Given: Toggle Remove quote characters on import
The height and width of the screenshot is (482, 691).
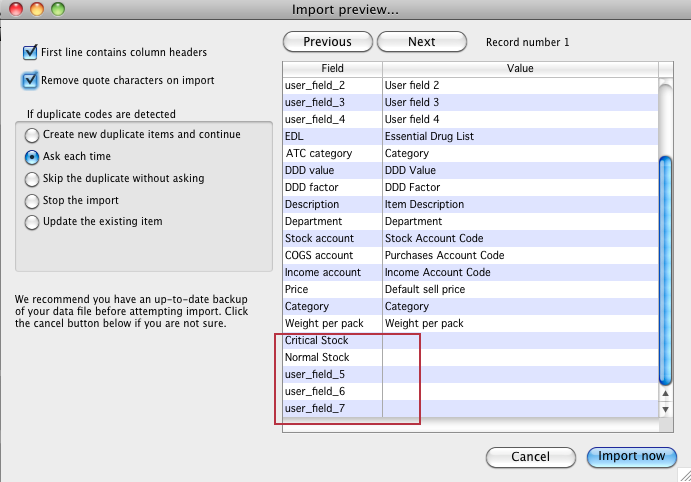Looking at the screenshot, I should [30, 81].
